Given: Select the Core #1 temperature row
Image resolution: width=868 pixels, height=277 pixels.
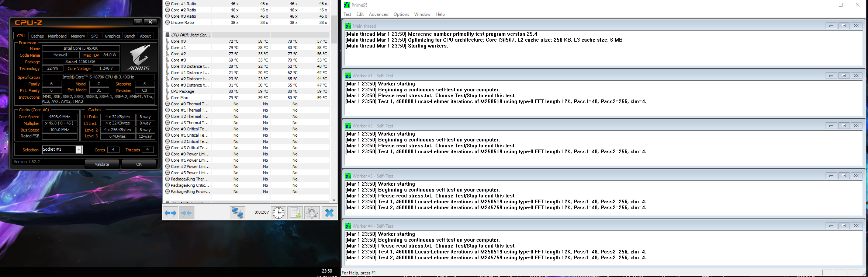Looking at the screenshot, I should coord(246,48).
